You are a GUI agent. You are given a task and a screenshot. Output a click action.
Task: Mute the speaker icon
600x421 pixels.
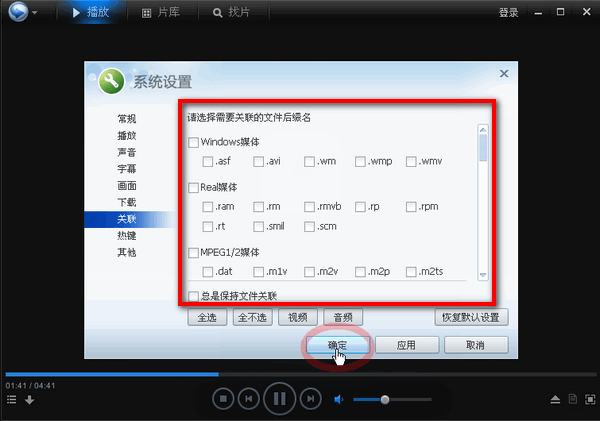pyautogui.click(x=339, y=400)
